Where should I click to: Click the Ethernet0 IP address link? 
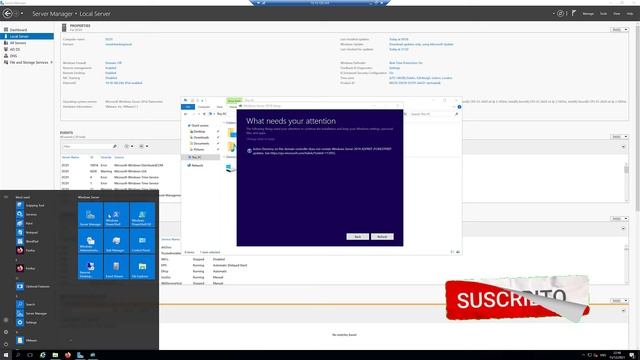tap(124, 82)
